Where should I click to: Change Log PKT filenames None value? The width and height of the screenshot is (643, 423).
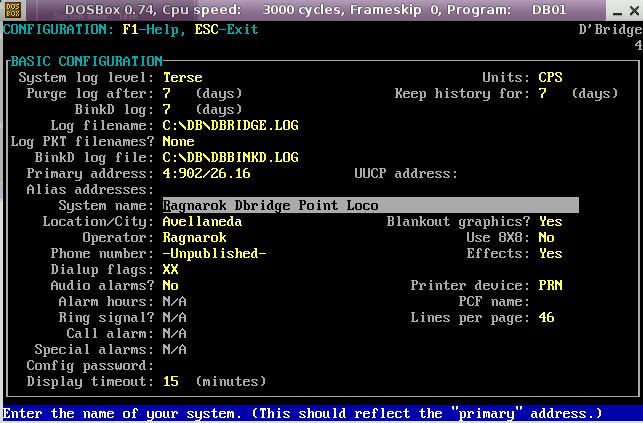pos(178,141)
